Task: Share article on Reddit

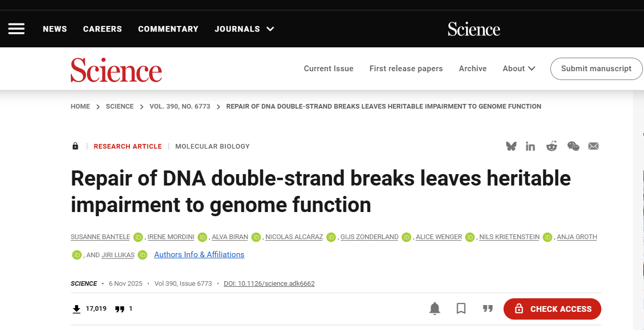Action: coord(551,146)
